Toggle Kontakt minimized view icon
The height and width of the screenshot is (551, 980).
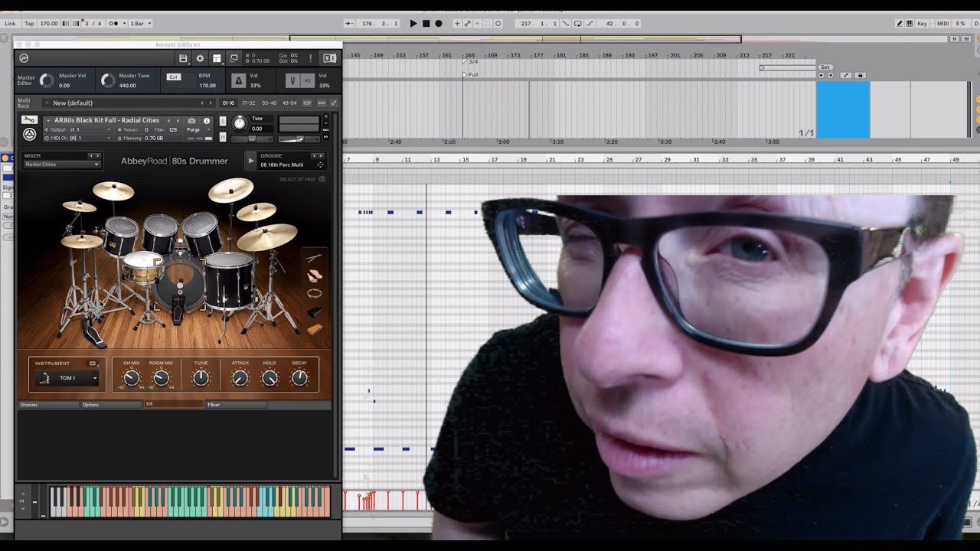coord(234,58)
